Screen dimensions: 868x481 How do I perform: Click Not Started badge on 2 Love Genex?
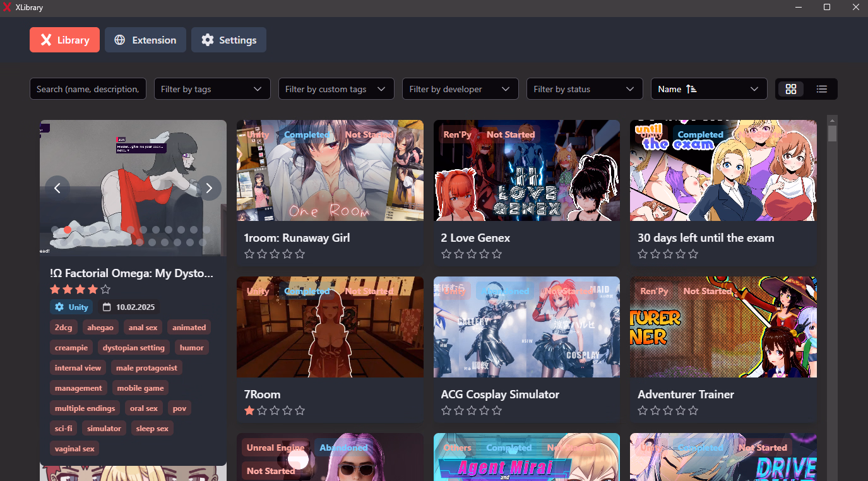511,134
